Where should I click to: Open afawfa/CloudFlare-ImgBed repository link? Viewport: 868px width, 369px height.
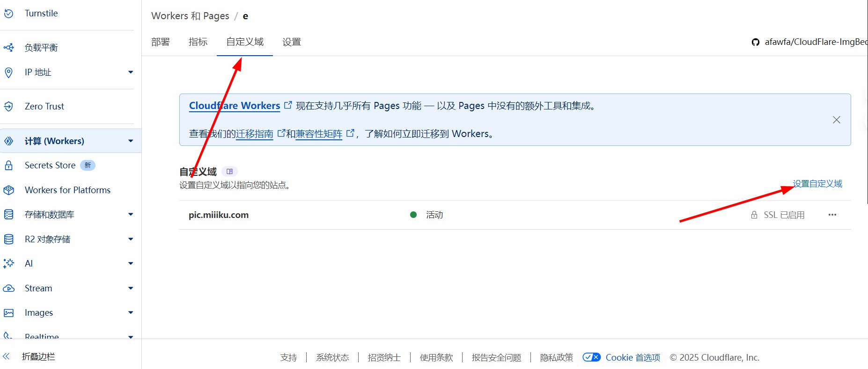click(816, 42)
